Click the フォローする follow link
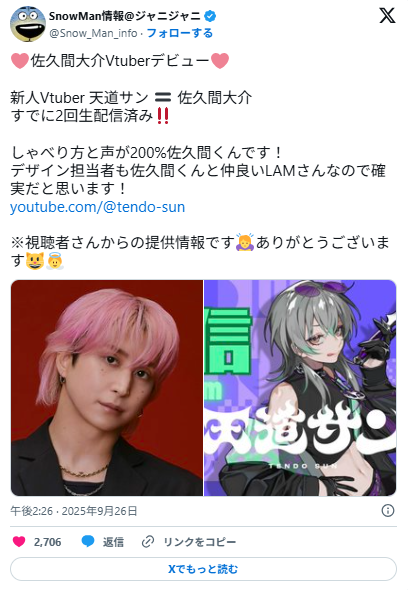This screenshot has height=590, width=408. (x=180, y=33)
